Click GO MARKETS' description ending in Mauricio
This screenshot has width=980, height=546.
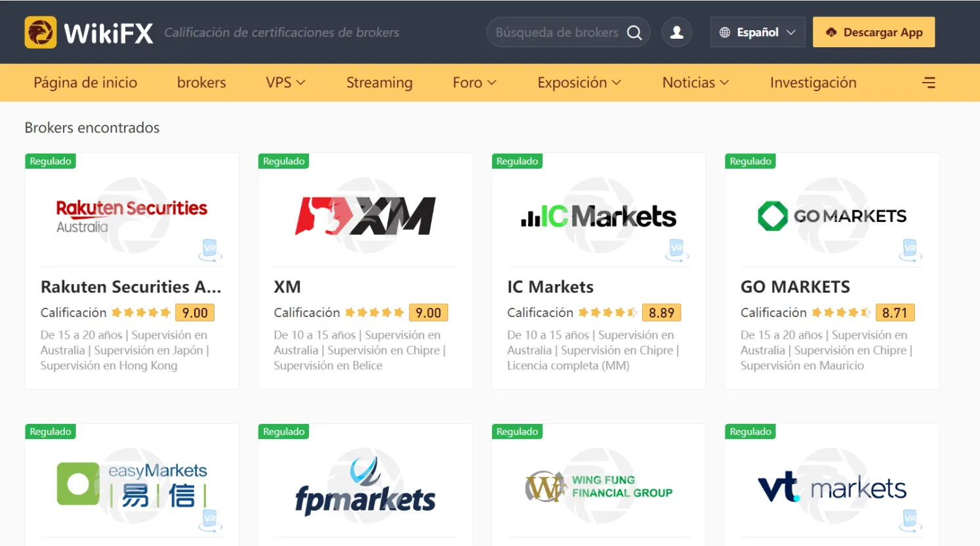[827, 350]
